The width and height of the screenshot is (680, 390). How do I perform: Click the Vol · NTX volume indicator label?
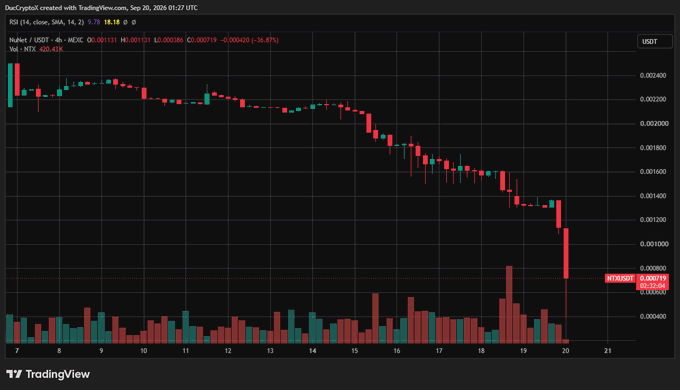pos(23,49)
